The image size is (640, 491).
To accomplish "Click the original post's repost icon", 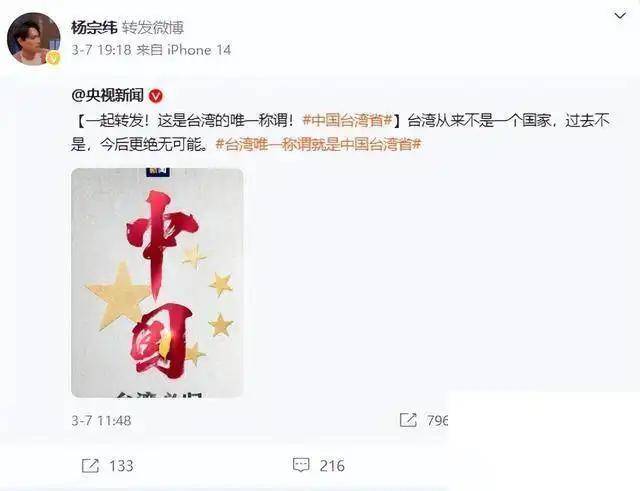I will point(408,420).
